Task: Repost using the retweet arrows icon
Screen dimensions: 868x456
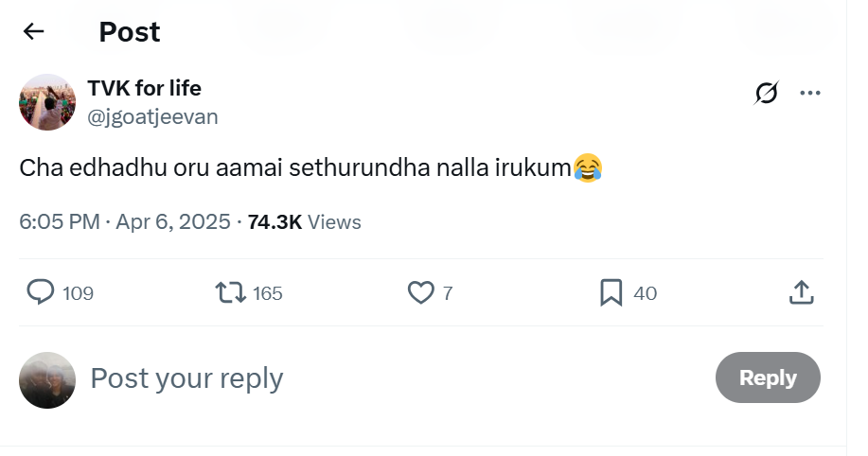Action: [231, 293]
